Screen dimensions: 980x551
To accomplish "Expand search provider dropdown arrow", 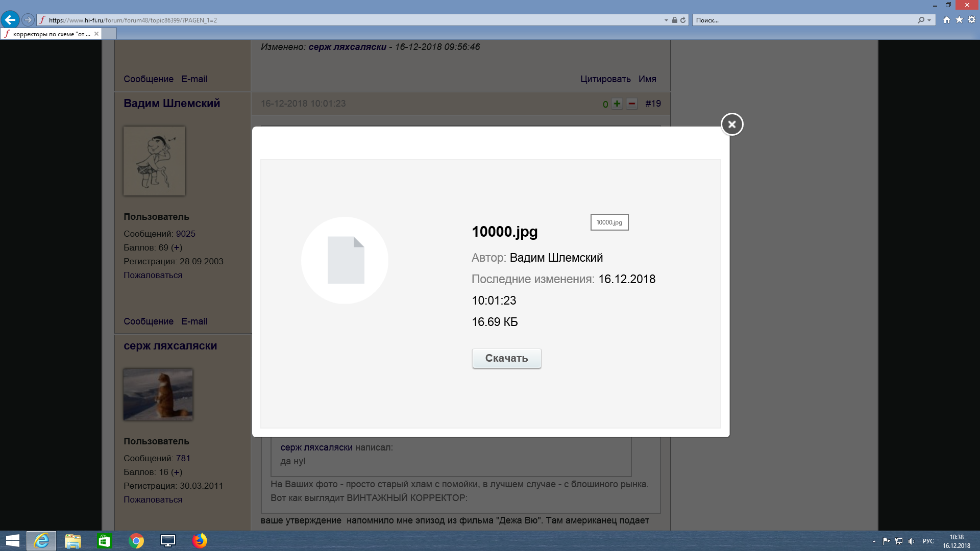I will pos(929,20).
